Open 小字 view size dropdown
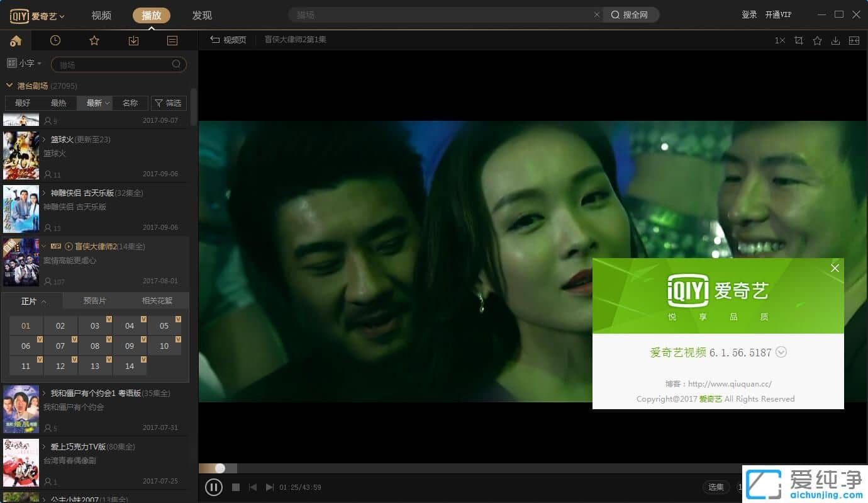This screenshot has height=503, width=868. 24,64
